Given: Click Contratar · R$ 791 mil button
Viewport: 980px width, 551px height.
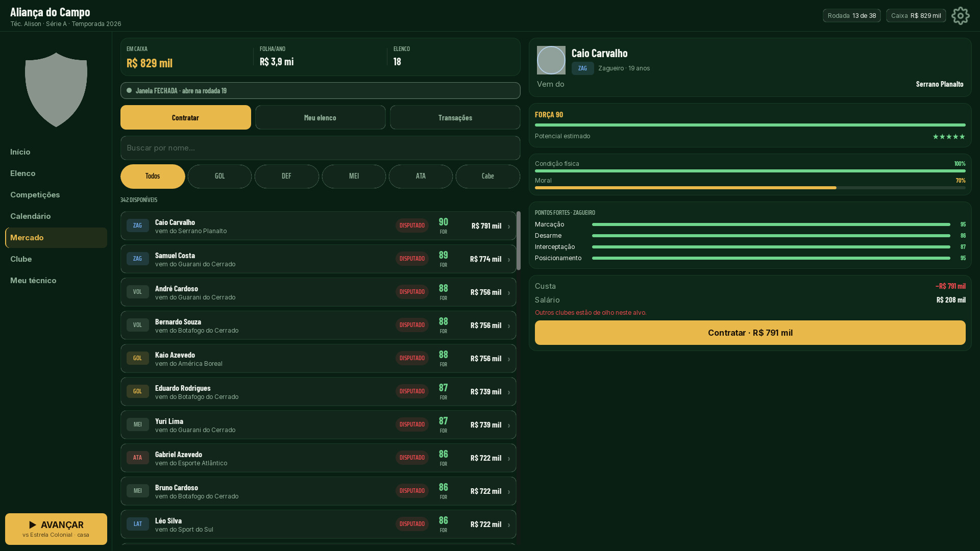Looking at the screenshot, I should (x=750, y=333).
